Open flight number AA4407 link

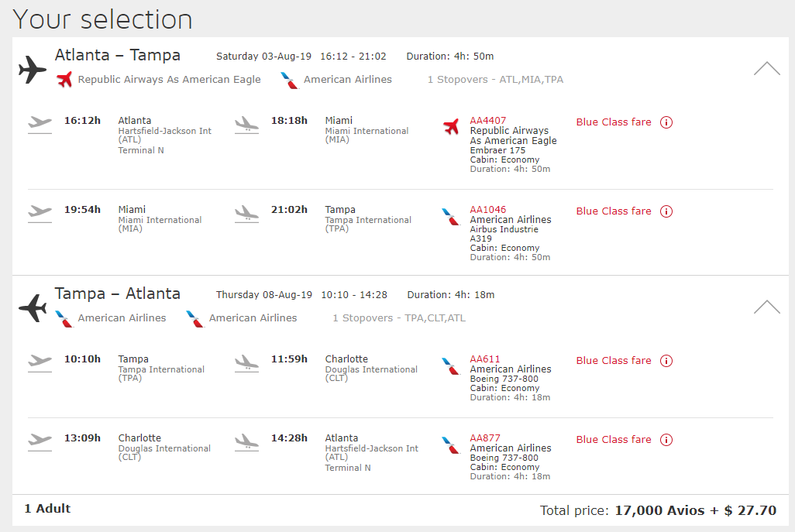point(488,121)
